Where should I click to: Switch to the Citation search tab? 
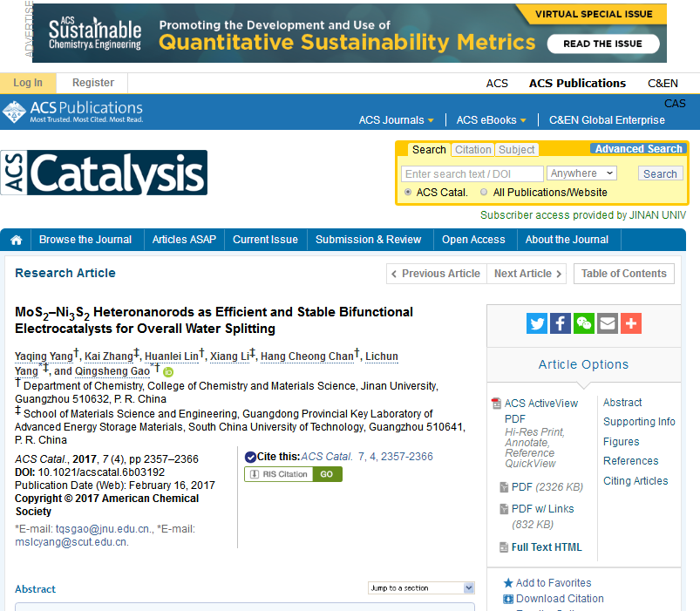pos(472,150)
